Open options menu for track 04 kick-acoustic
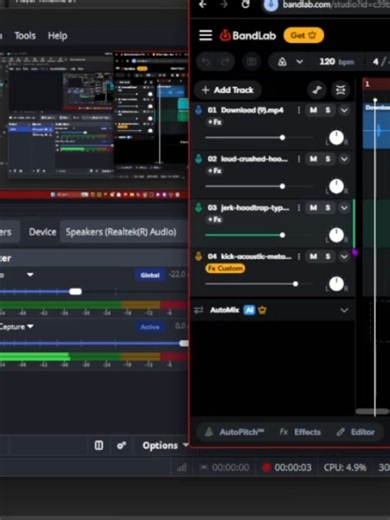This screenshot has width=390, height=520. 299,256
